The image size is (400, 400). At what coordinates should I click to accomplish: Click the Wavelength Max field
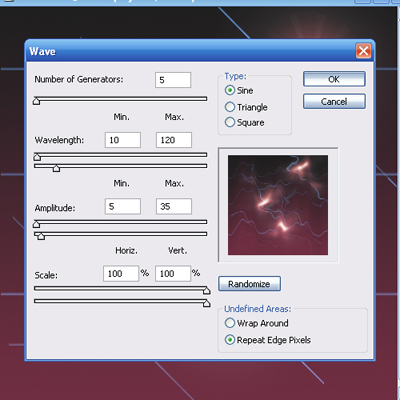pyautogui.click(x=174, y=140)
